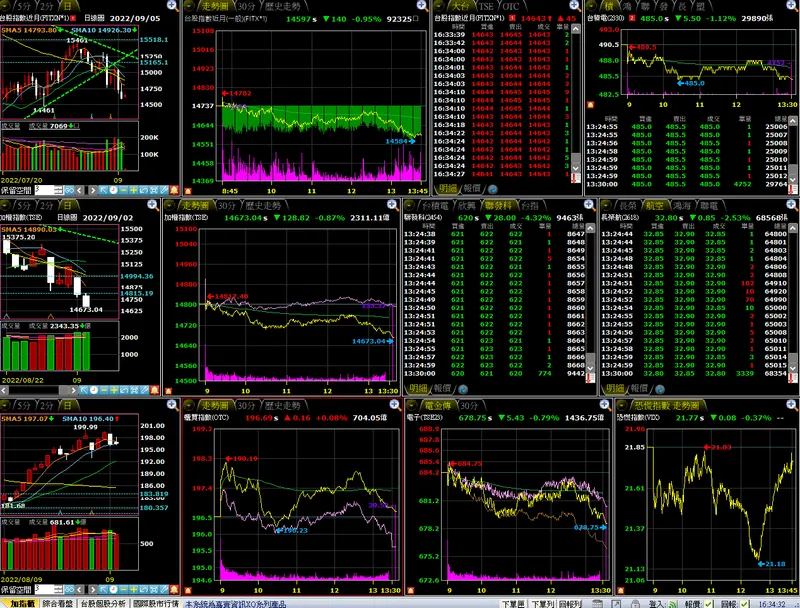800x608 pixels.
Task: Open dropdown of 聯發科 tick panel
Action: [x=409, y=206]
